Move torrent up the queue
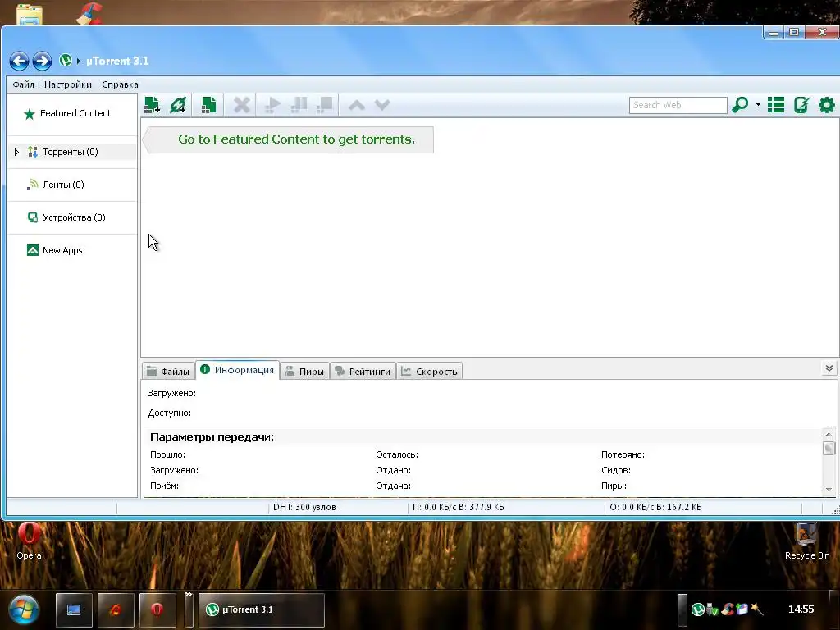This screenshot has width=840, height=630. click(x=356, y=105)
